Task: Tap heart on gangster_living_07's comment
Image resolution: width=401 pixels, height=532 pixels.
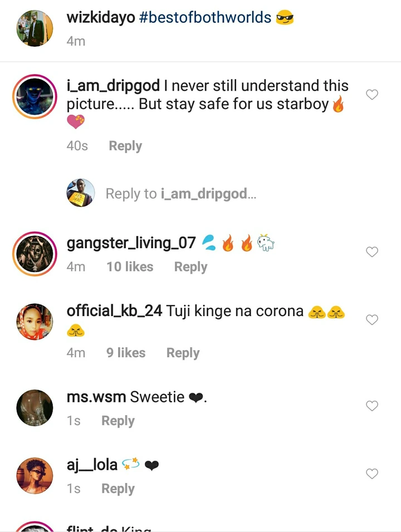Action: click(x=372, y=252)
